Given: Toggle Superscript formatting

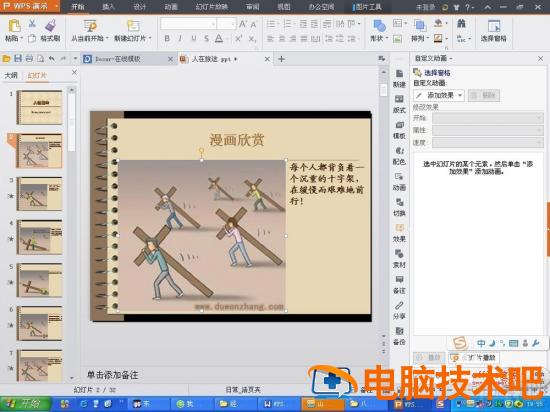Looking at the screenshot, I should click(x=238, y=39).
